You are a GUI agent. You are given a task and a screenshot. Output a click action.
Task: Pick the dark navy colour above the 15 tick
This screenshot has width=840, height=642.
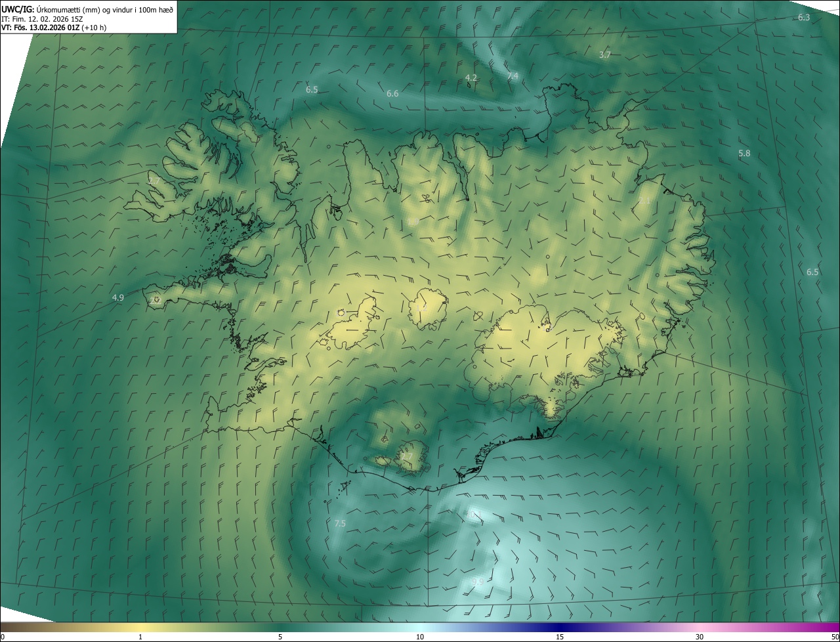tap(560, 628)
